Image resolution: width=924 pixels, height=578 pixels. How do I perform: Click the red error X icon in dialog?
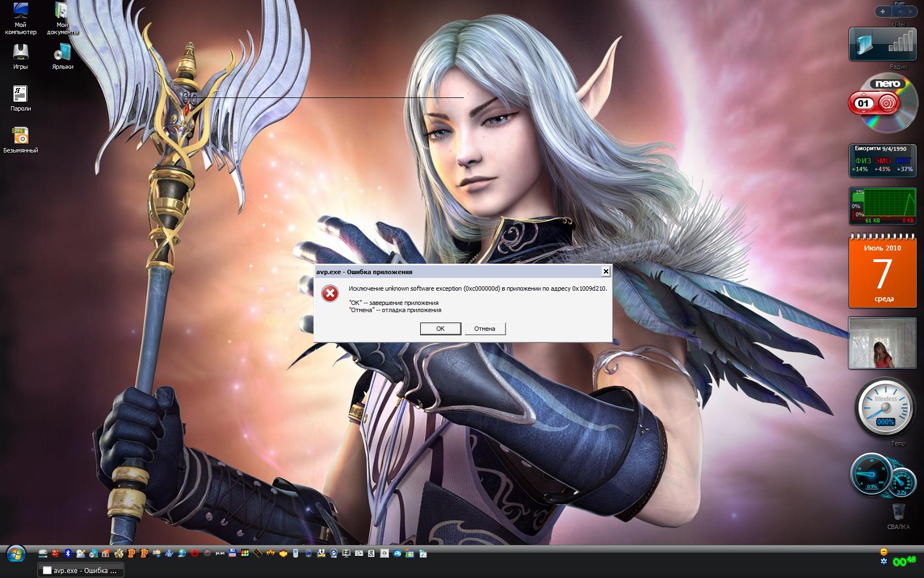(x=330, y=294)
